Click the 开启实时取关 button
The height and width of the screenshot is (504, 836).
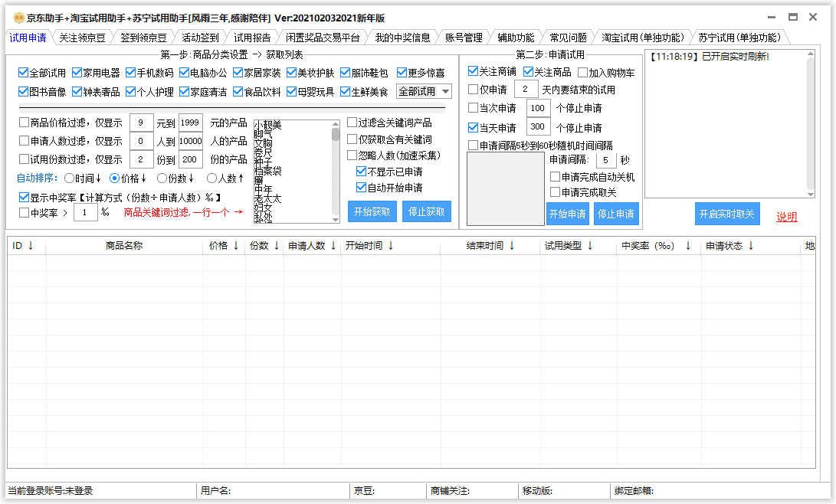click(x=727, y=214)
